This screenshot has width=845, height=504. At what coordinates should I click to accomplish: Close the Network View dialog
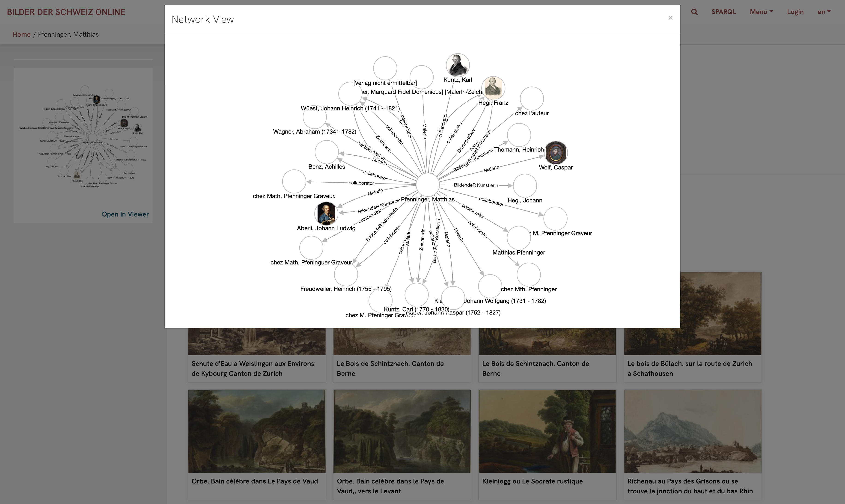click(x=670, y=18)
